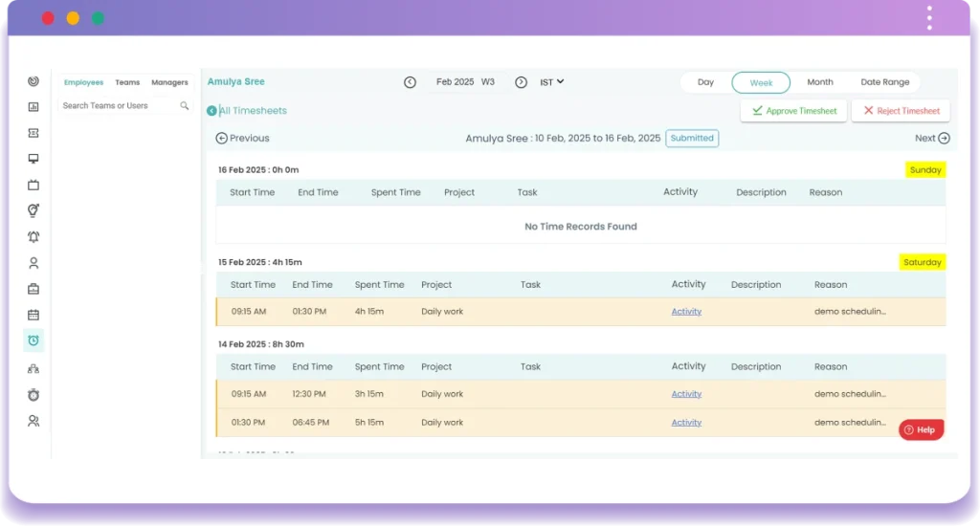Select the Month view
980x526 pixels.
[x=820, y=82]
